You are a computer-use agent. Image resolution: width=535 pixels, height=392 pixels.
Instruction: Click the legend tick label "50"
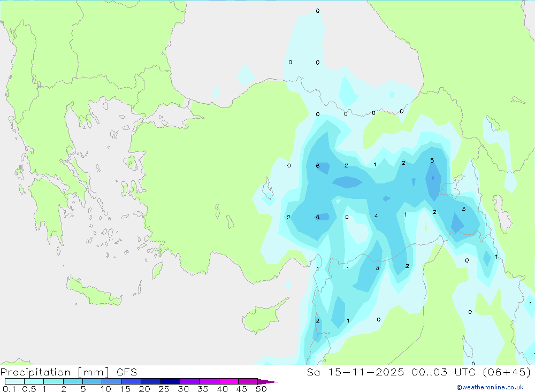click(x=262, y=389)
